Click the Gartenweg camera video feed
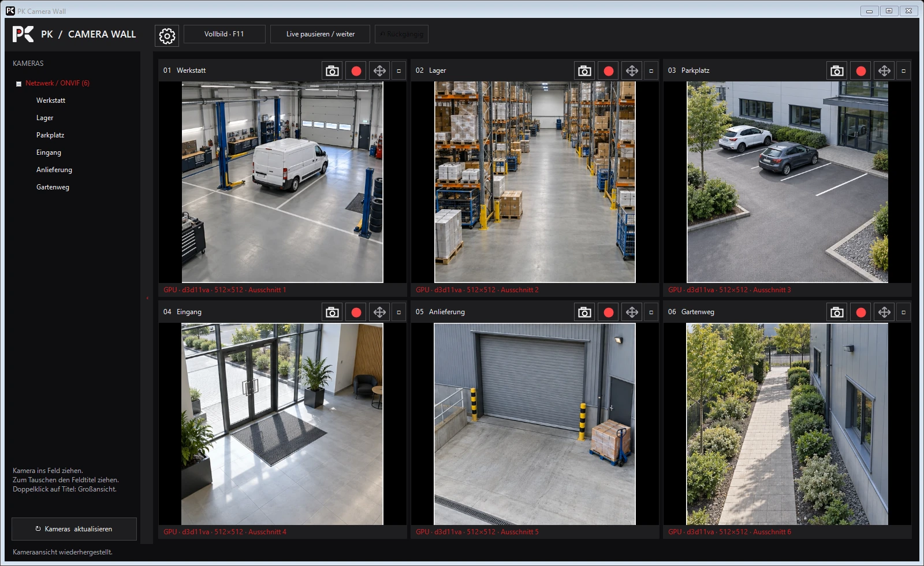The image size is (924, 566). [787, 424]
